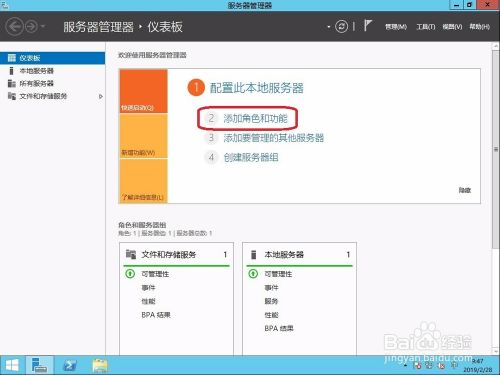Select 本地服务器 in the left sidebar
The image size is (500, 375).
(52, 71)
